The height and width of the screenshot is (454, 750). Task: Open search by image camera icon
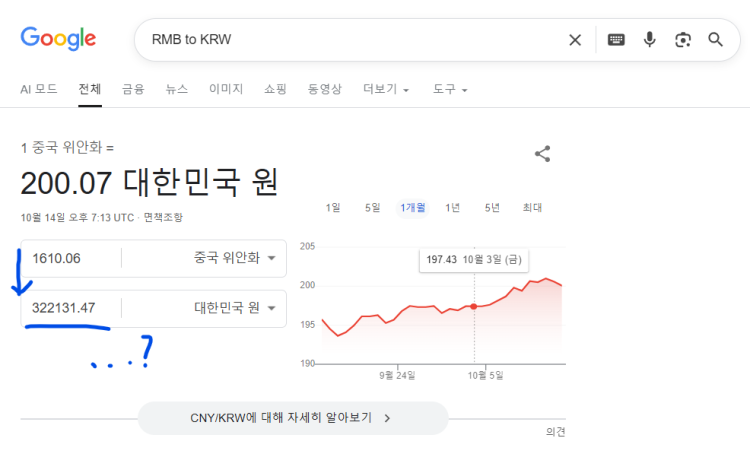tap(683, 40)
